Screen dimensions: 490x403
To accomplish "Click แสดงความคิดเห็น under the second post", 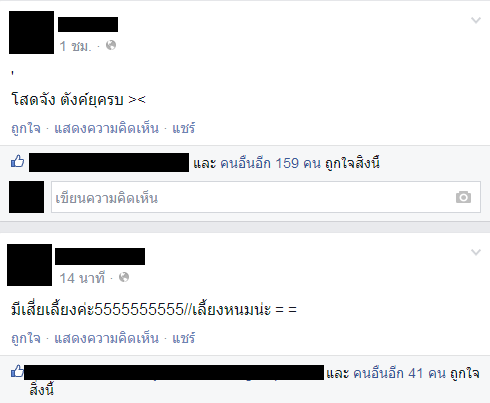I will pyautogui.click(x=106, y=338).
